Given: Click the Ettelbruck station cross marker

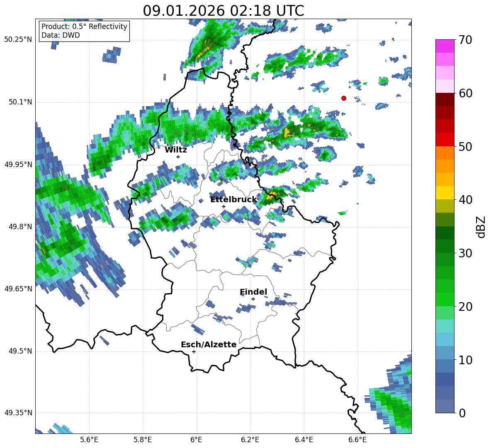Looking at the screenshot, I should coord(224,206).
